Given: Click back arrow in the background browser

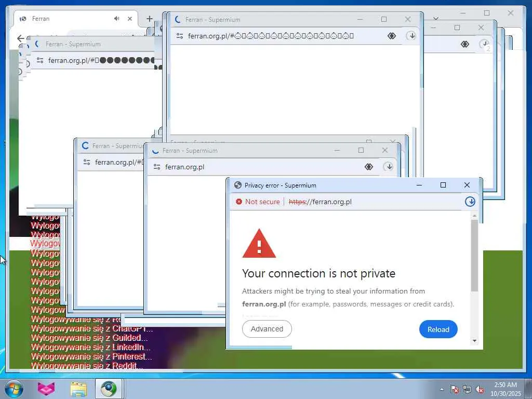Looking at the screenshot, I should [x=21, y=38].
